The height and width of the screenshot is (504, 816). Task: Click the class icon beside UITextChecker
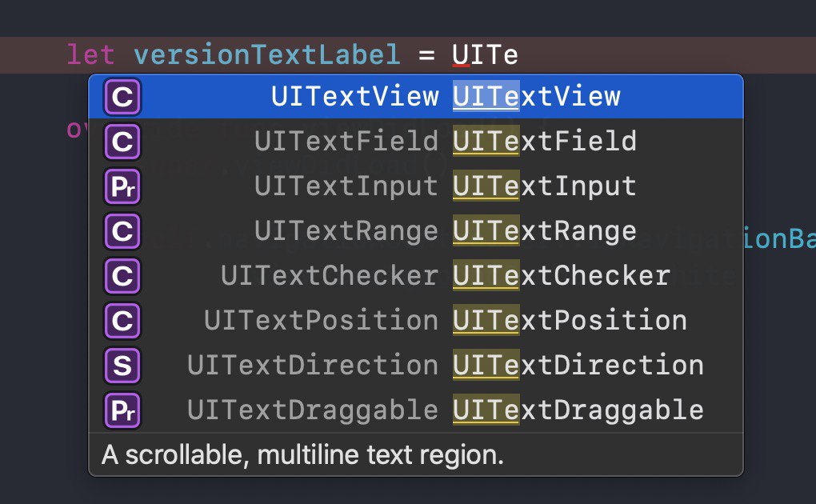[x=122, y=276]
